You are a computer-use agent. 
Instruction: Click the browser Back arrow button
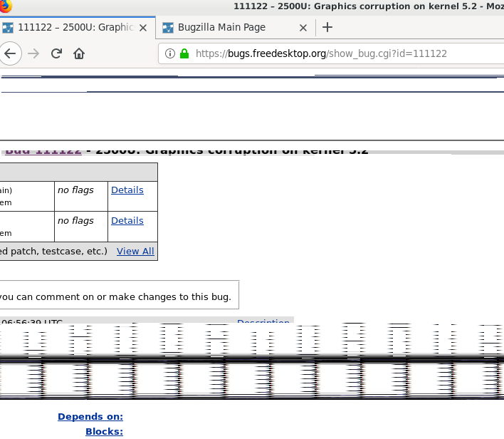click(x=9, y=53)
